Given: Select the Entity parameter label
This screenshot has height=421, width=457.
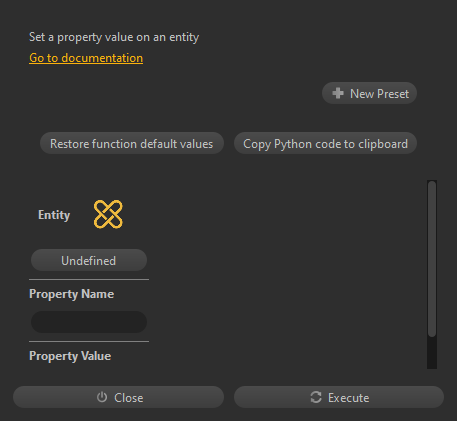Looking at the screenshot, I should point(54,215).
